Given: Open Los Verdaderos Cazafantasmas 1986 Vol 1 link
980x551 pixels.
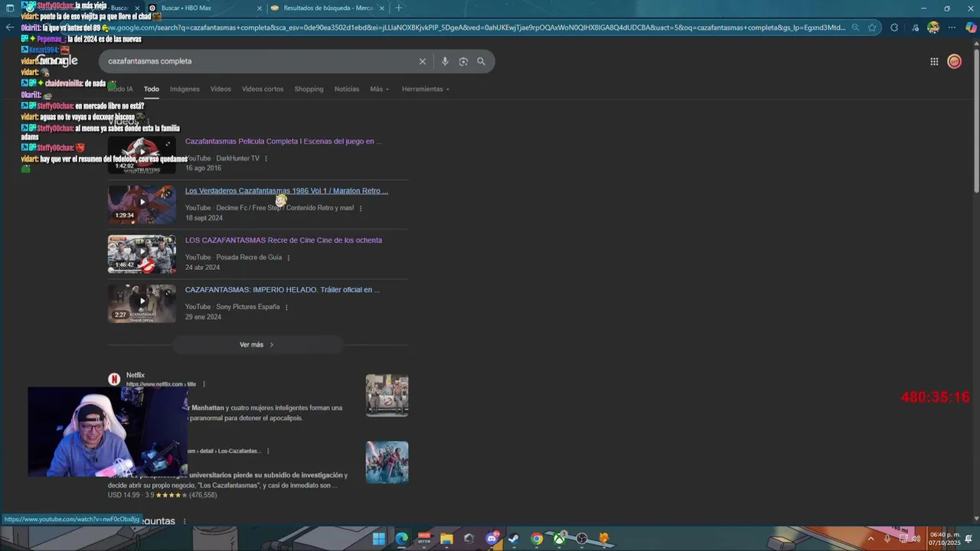Looking at the screenshot, I should (x=286, y=191).
